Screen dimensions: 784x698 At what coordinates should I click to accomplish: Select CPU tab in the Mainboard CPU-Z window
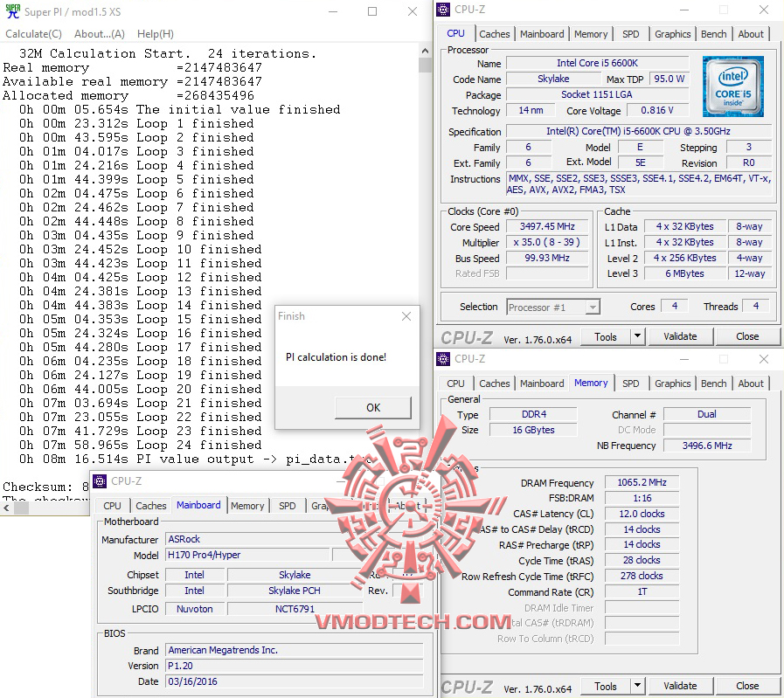[112, 506]
